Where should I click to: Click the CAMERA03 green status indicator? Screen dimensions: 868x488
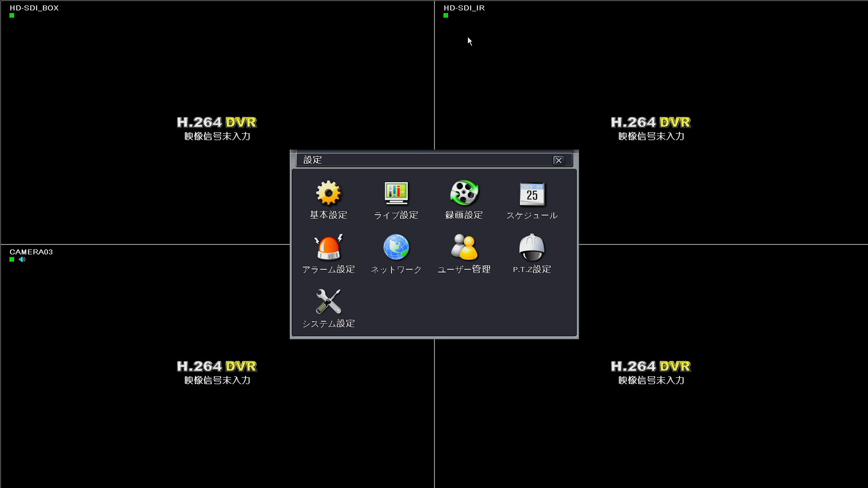(12, 259)
